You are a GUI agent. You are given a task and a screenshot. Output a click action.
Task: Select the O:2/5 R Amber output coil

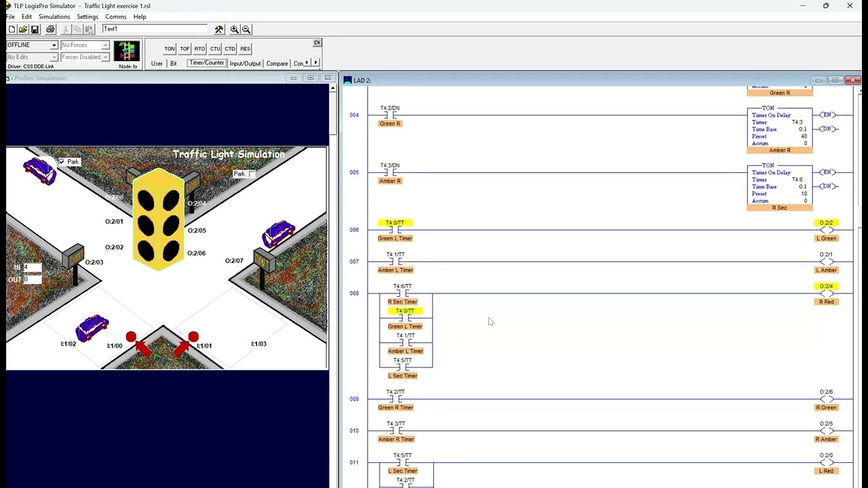click(826, 431)
